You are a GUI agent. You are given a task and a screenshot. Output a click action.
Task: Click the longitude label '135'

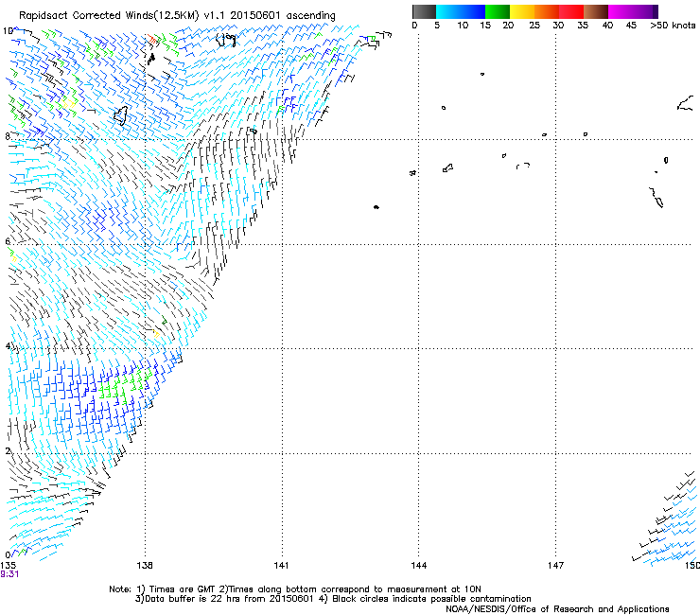coord(8,565)
